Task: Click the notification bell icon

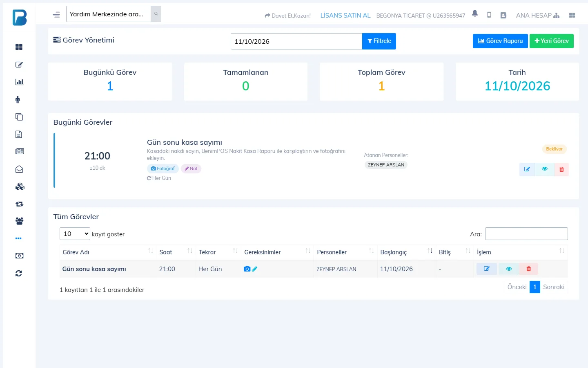Action: [x=475, y=14]
